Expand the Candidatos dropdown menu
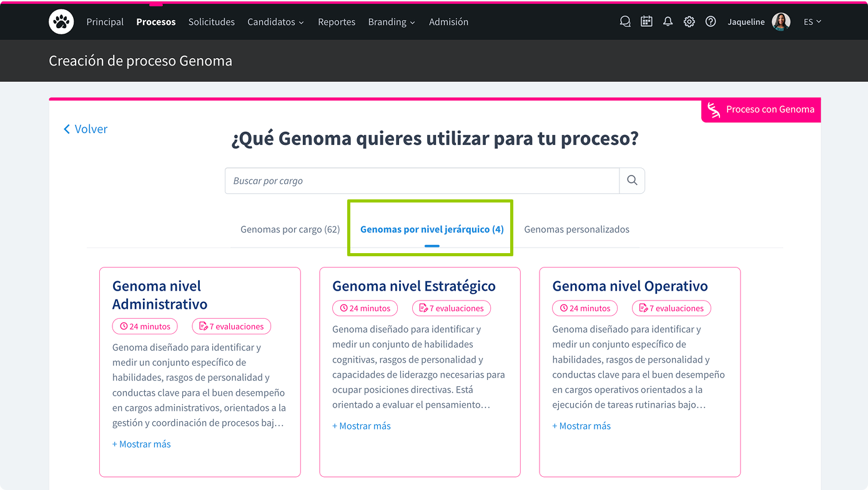This screenshot has width=868, height=490. point(275,22)
